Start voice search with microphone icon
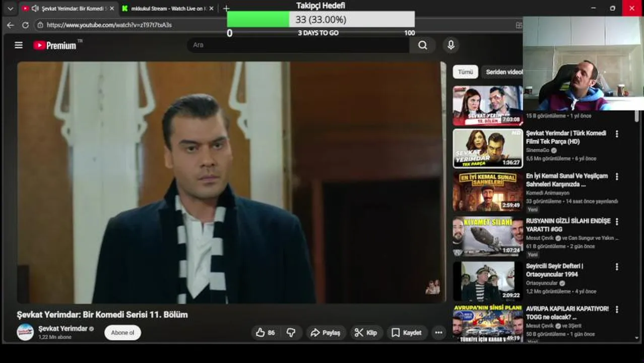 (451, 45)
